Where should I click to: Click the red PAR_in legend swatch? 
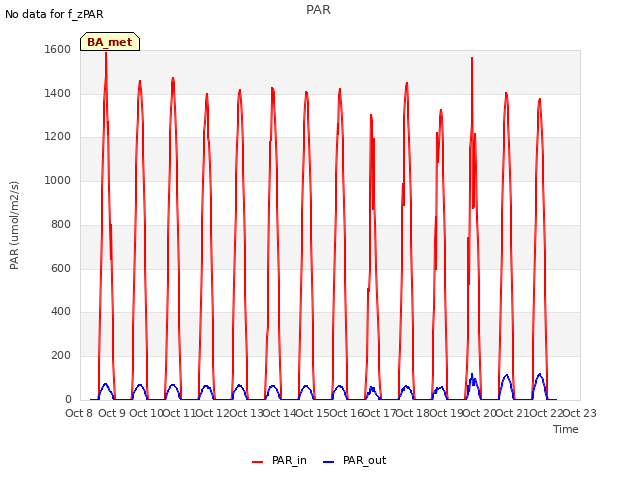[x=258, y=462]
